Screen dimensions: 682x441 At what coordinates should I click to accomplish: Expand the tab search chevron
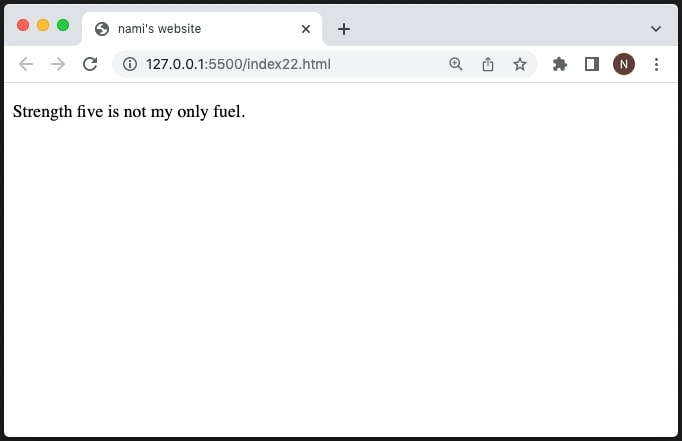[x=655, y=29]
